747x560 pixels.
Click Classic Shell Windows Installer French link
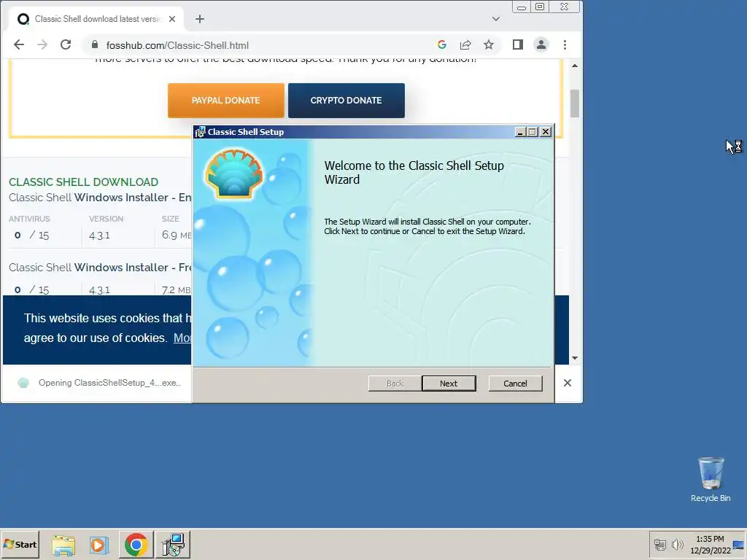(x=100, y=268)
